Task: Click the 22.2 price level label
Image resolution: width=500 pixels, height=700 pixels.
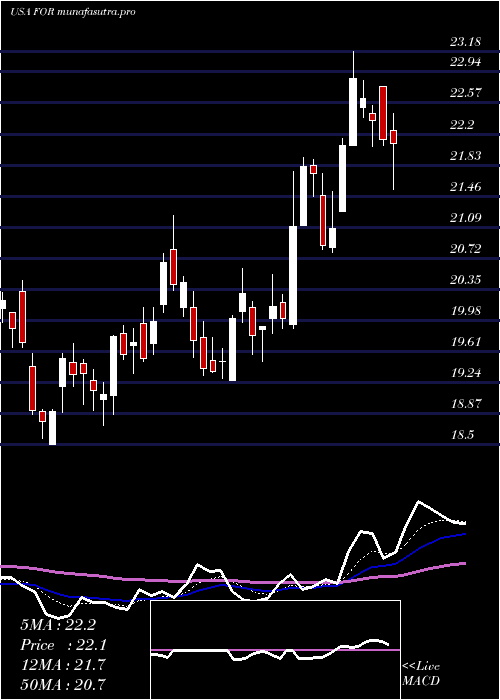Action: (462, 125)
